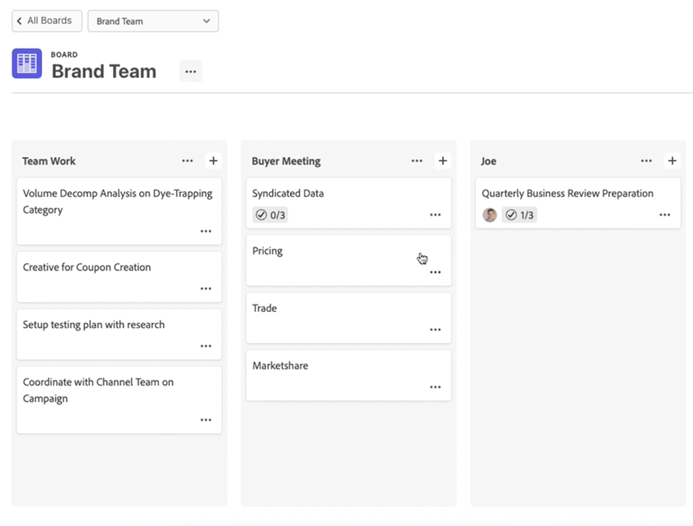Click the 0/3 checklist badge on Syndicated Data
The width and height of the screenshot is (693, 526).
(270, 215)
